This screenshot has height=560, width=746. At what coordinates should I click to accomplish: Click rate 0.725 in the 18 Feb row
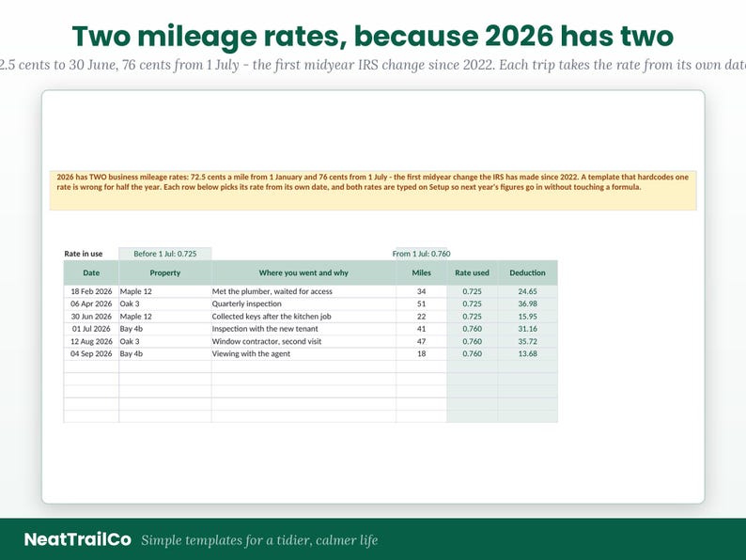(x=472, y=291)
